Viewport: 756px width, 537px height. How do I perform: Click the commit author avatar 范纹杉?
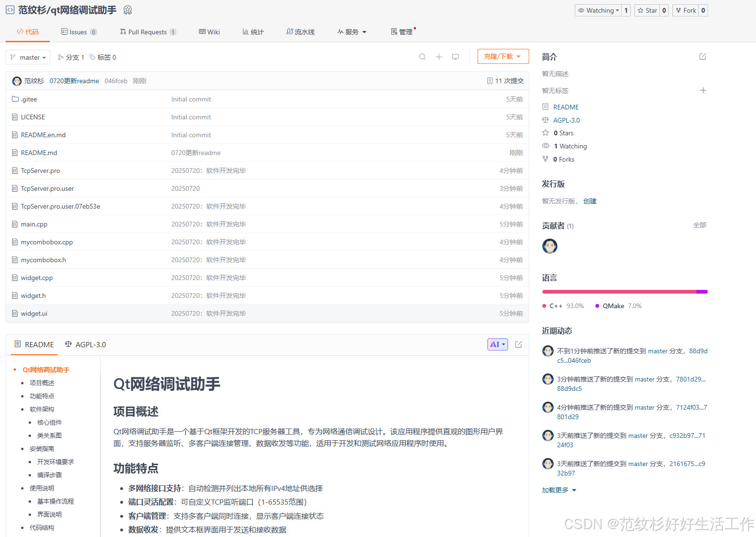(17, 81)
